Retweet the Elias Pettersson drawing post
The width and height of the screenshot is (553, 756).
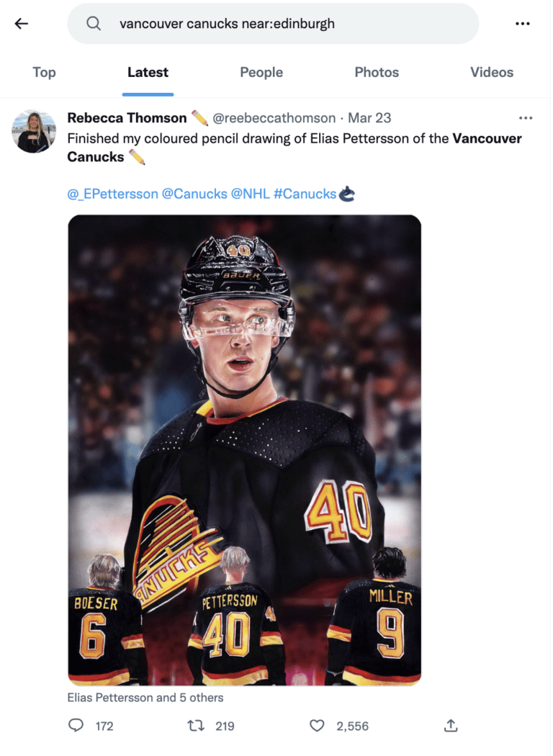196,726
